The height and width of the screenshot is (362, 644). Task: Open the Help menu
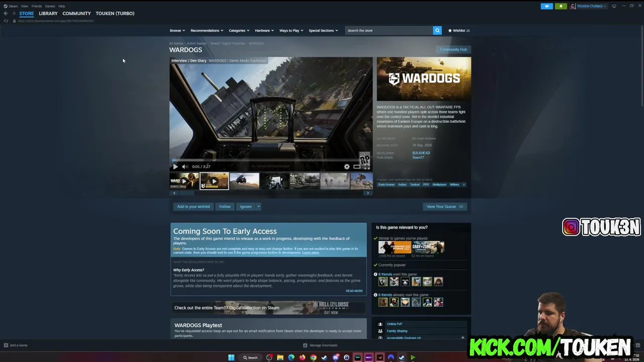(61, 6)
